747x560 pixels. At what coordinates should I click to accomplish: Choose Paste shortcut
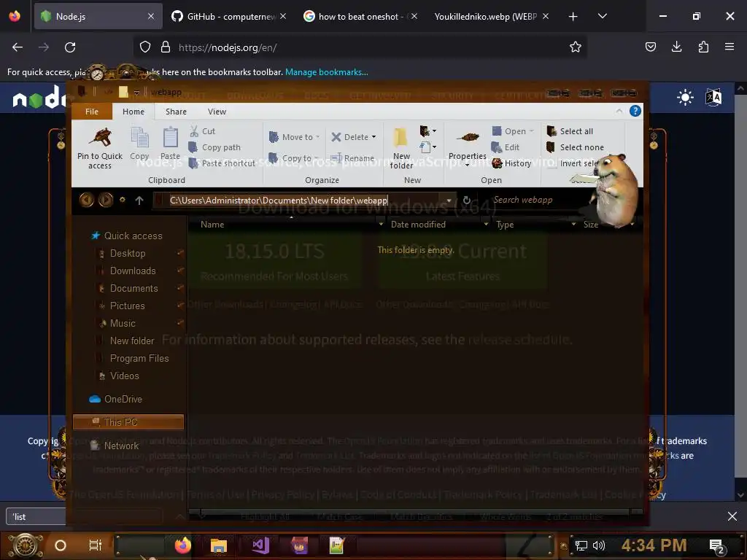pos(222,163)
